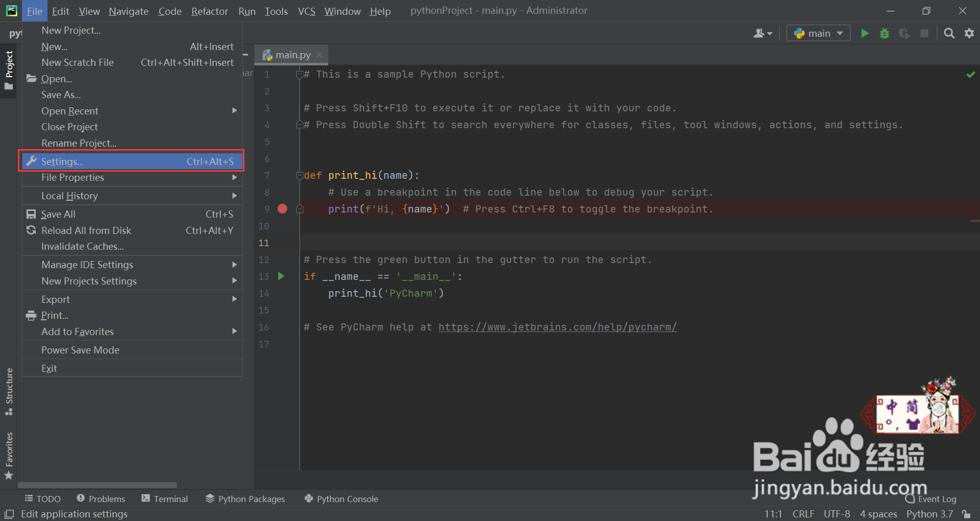The width and height of the screenshot is (980, 521).
Task: Choose Save As... entry
Action: coord(132,94)
